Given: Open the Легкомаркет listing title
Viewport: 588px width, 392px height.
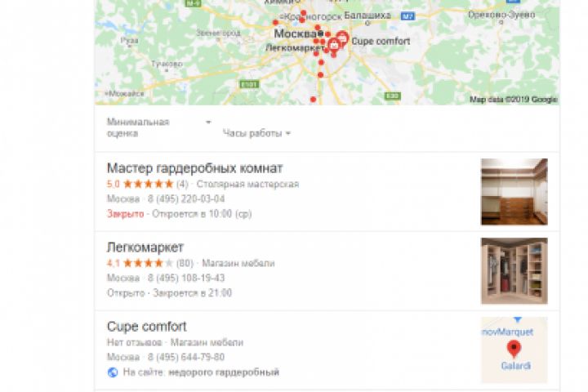Looking at the screenshot, I should point(145,247).
